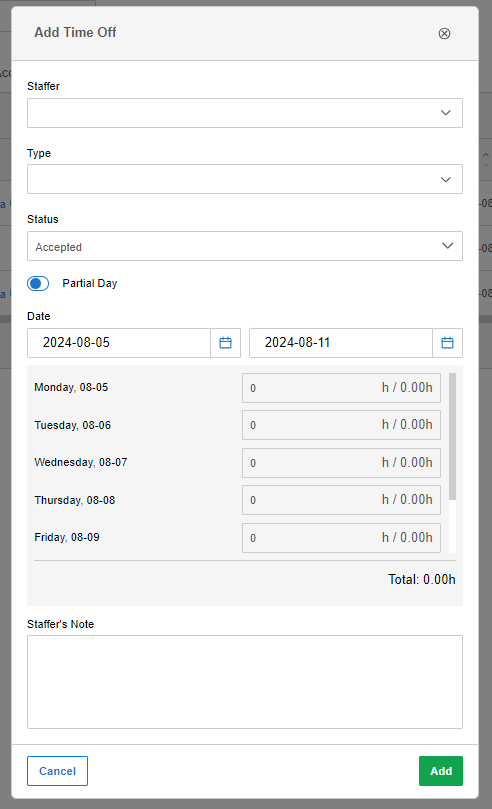Open the Status dropdown showing Accepted
The image size is (492, 809).
[x=245, y=246]
